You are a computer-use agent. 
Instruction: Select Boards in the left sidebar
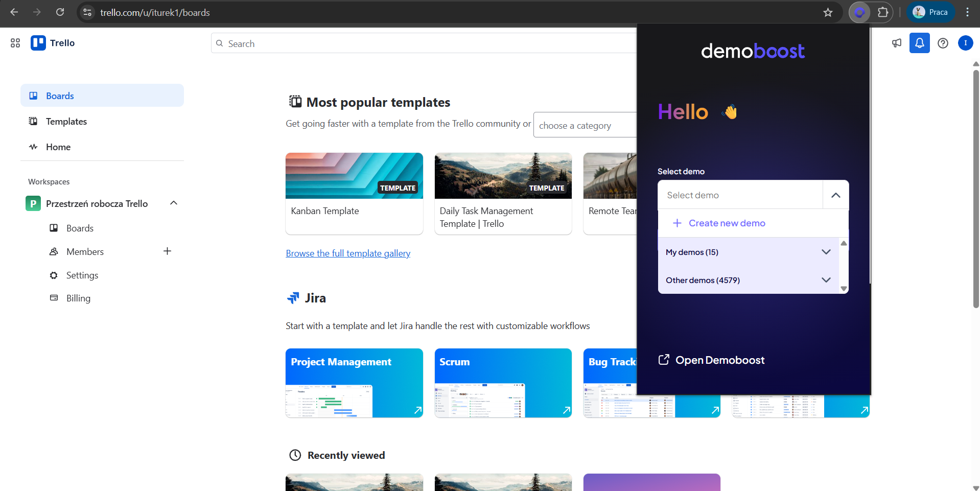coord(102,96)
